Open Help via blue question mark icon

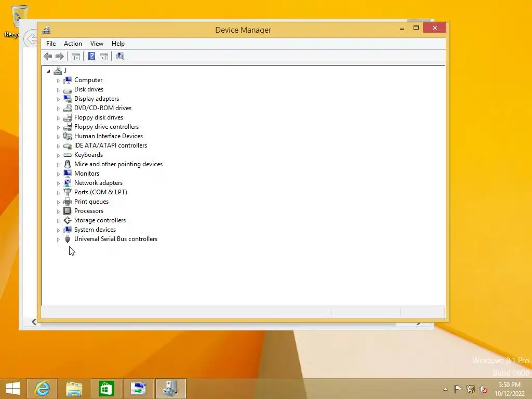tap(91, 56)
